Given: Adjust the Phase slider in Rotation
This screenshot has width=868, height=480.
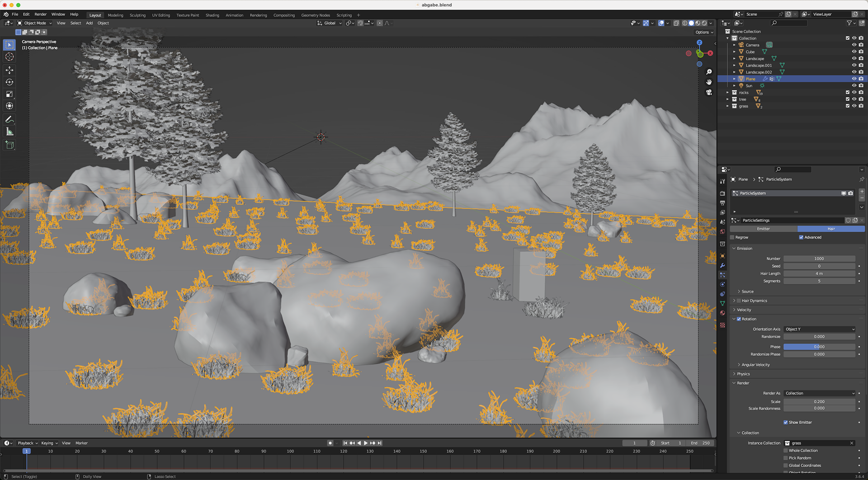Looking at the screenshot, I should (819, 347).
